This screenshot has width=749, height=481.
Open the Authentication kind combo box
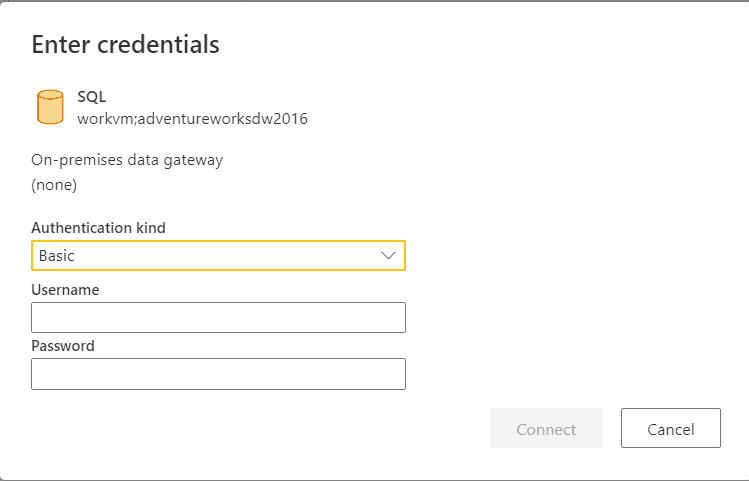click(218, 256)
